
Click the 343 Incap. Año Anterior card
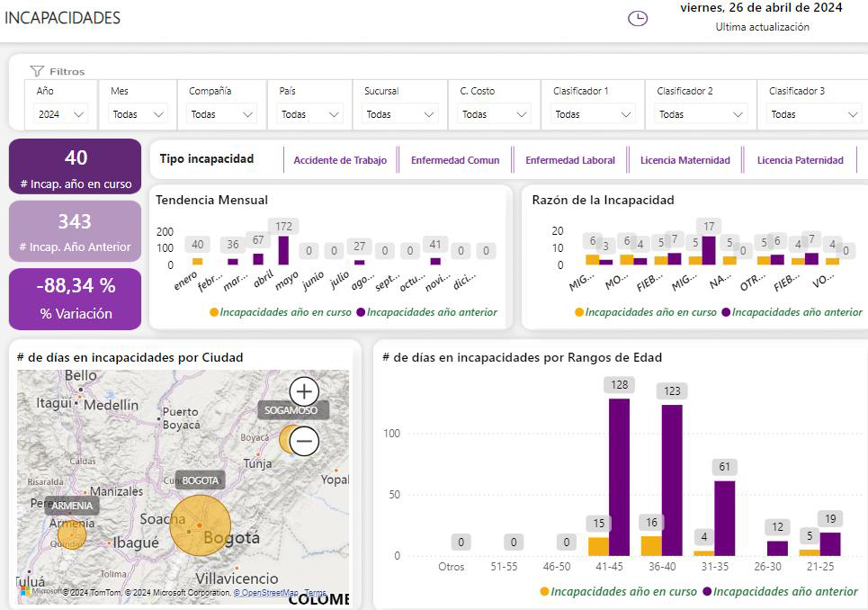[76, 231]
